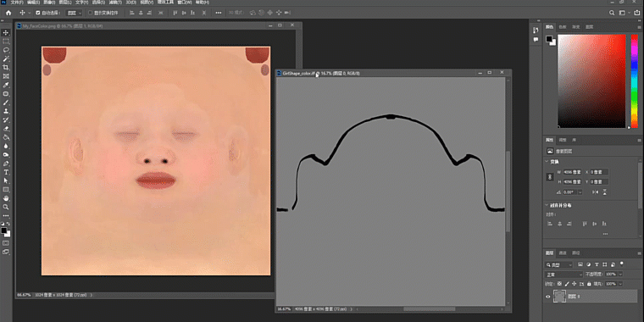Collapse the Align and Distribute section
Screen dimensions: 644x322
[547, 205]
